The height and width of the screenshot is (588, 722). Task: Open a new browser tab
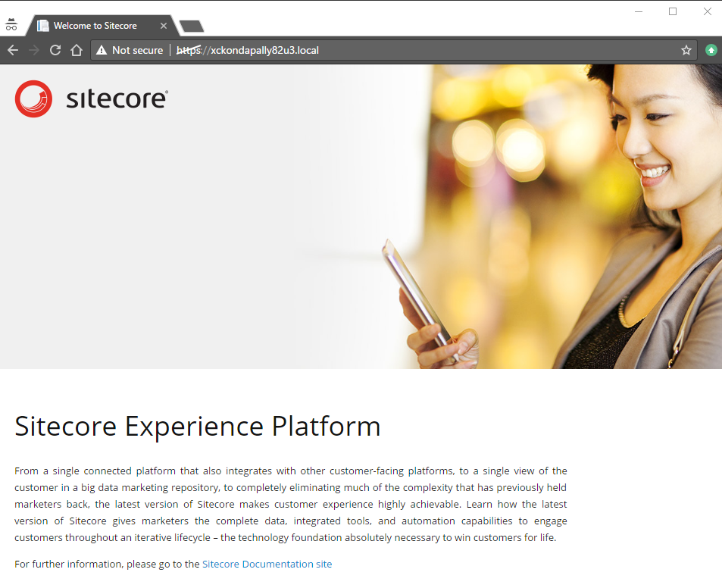(x=192, y=27)
